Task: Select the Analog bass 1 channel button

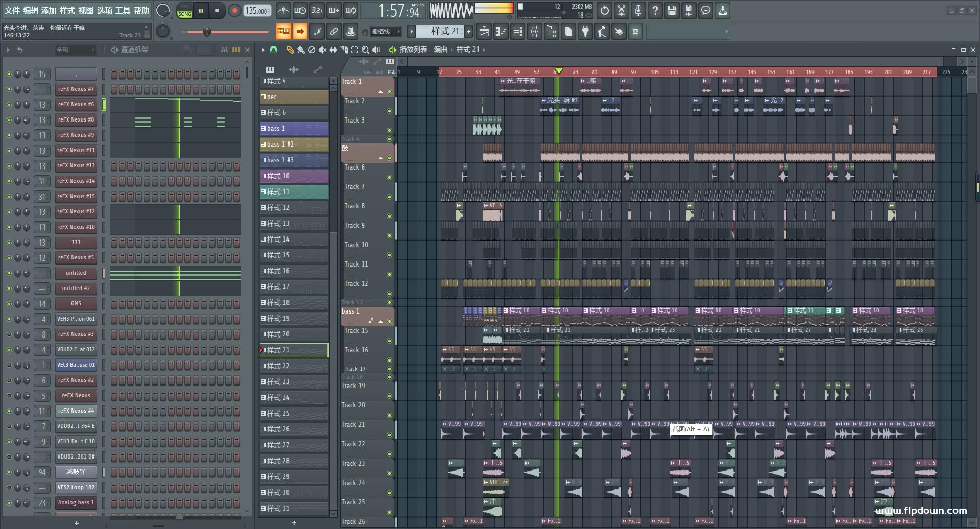Action: click(76, 503)
